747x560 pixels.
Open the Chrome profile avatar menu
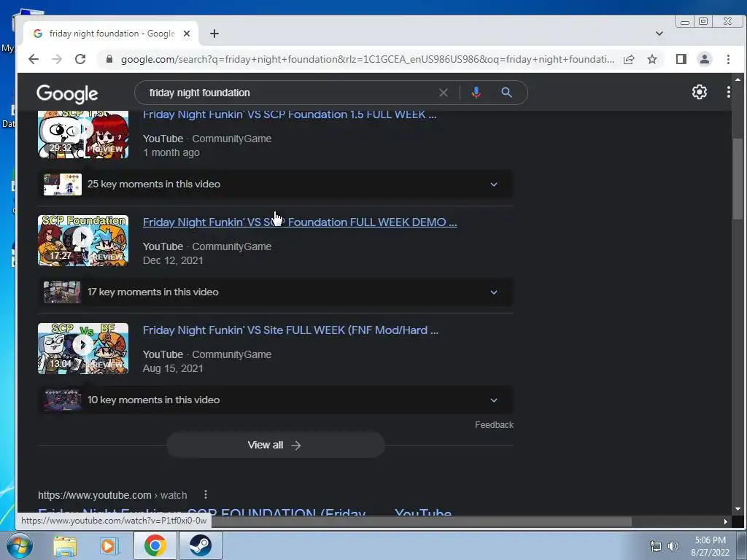[705, 59]
